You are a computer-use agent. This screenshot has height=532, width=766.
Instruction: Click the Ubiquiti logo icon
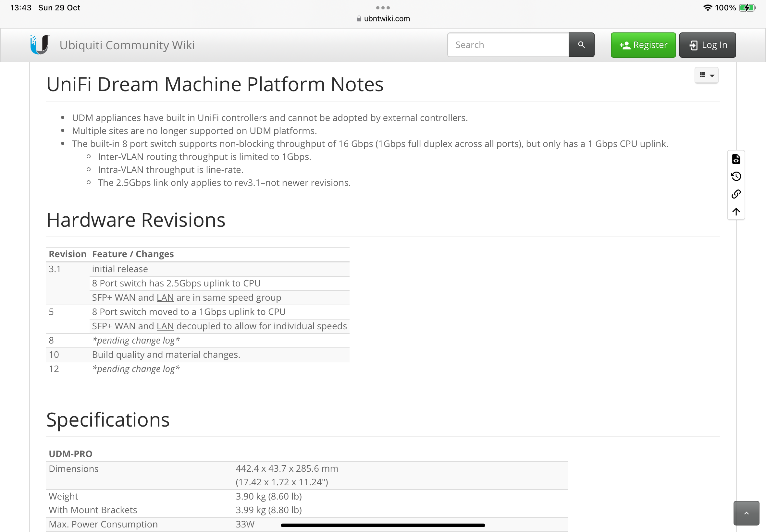pyautogui.click(x=40, y=45)
